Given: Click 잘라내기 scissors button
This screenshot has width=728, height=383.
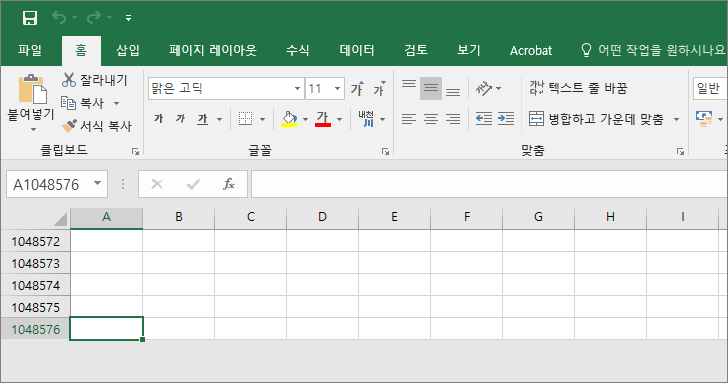Looking at the screenshot, I should 95,80.
